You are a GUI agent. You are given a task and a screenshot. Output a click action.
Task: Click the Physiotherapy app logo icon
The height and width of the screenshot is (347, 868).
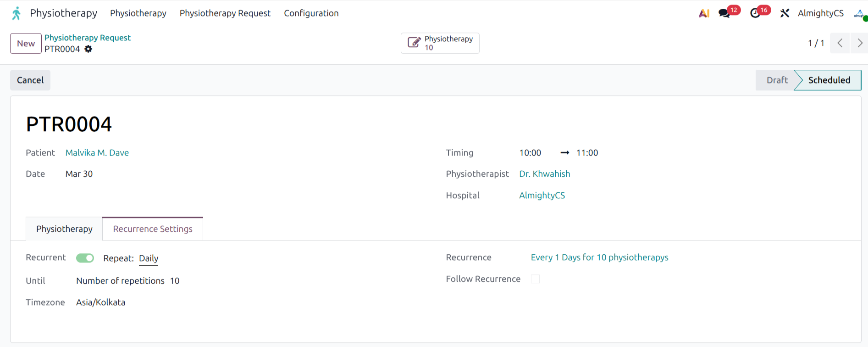(x=17, y=13)
